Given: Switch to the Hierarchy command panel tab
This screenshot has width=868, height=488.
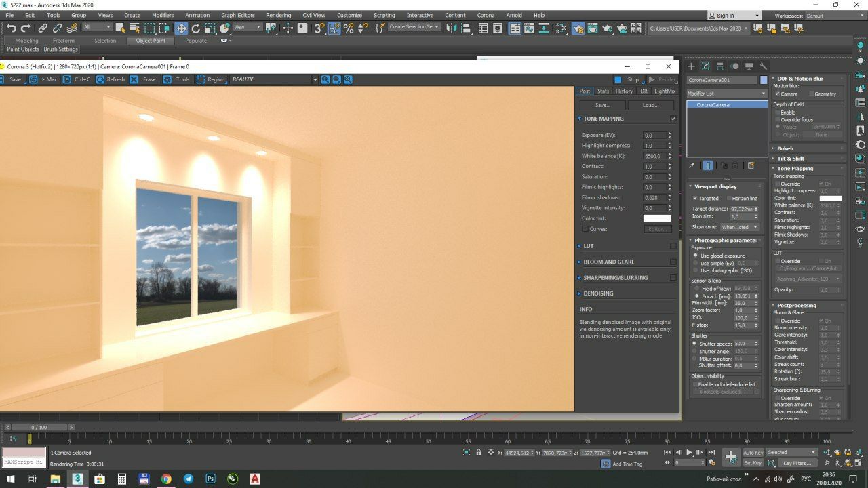Looking at the screenshot, I should click(x=720, y=66).
